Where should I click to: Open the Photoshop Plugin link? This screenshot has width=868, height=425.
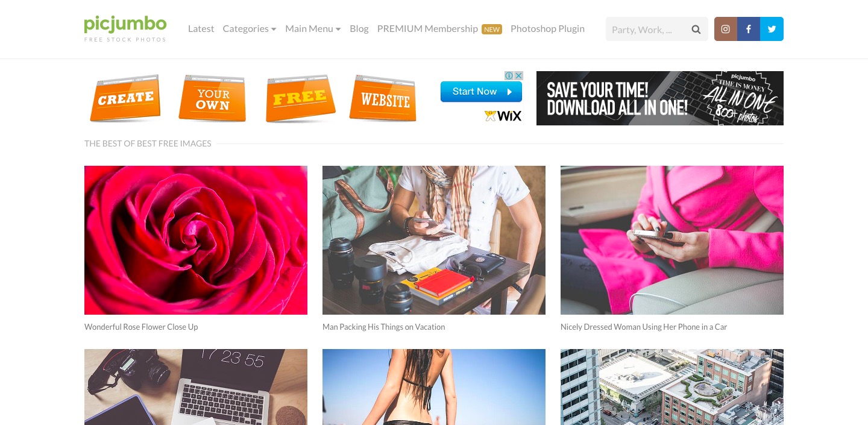(x=547, y=28)
